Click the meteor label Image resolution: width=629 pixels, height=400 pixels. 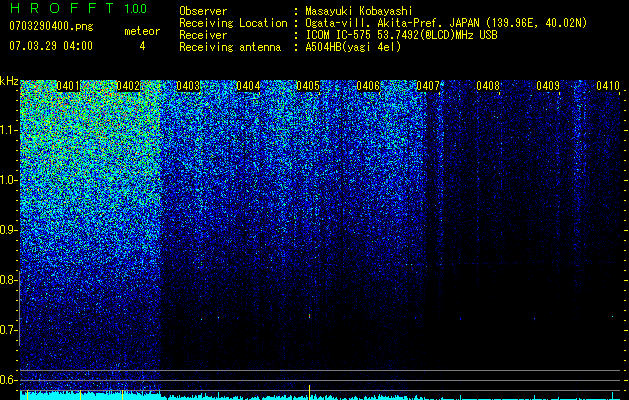point(142,31)
